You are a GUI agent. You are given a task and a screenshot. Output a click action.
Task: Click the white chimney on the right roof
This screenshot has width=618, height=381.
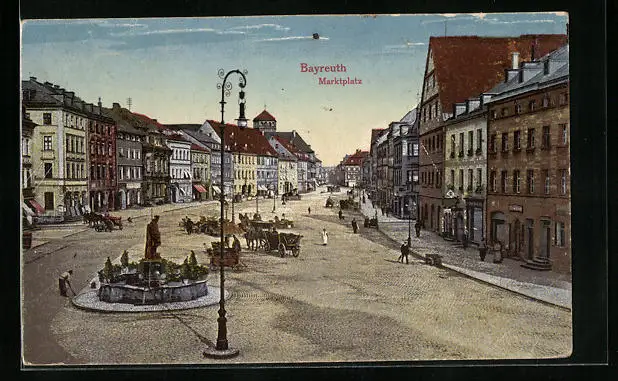(515, 61)
